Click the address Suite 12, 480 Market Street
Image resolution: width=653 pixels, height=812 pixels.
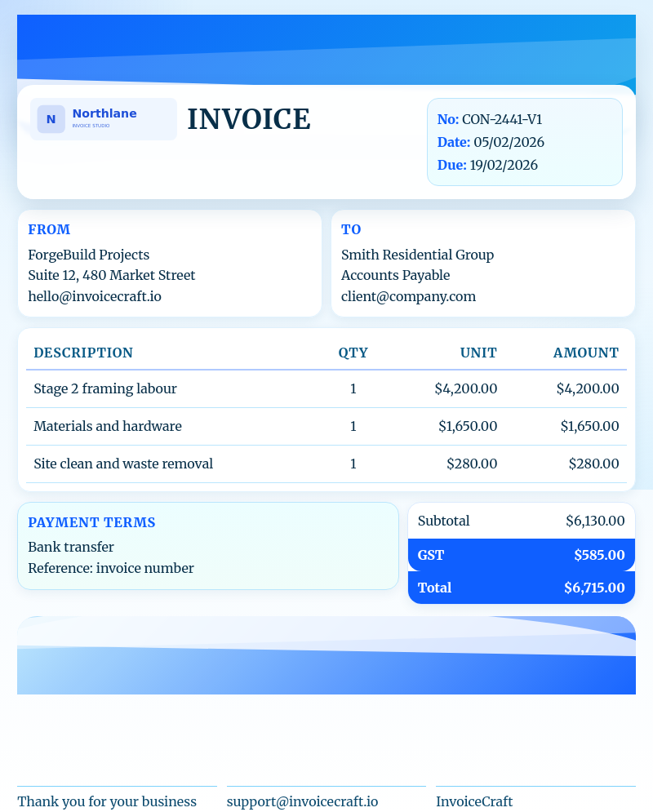coord(111,276)
